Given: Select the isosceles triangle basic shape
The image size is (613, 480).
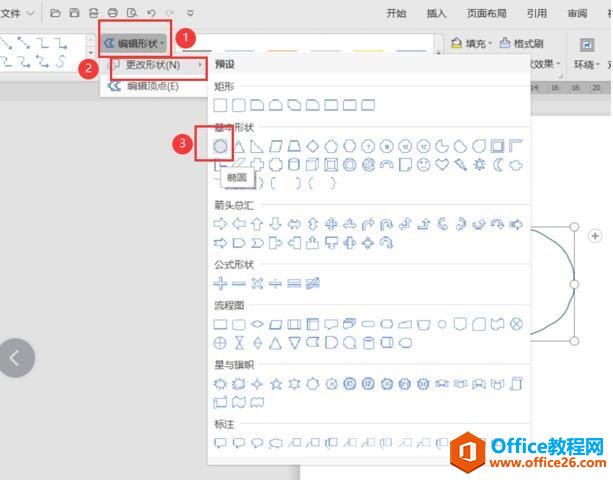Looking at the screenshot, I should pyautogui.click(x=238, y=146).
